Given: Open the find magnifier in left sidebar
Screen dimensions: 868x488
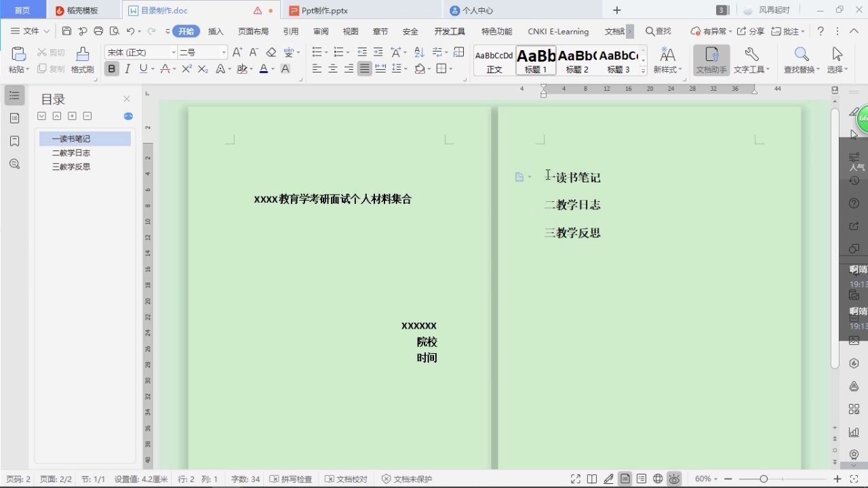Looking at the screenshot, I should point(14,164).
